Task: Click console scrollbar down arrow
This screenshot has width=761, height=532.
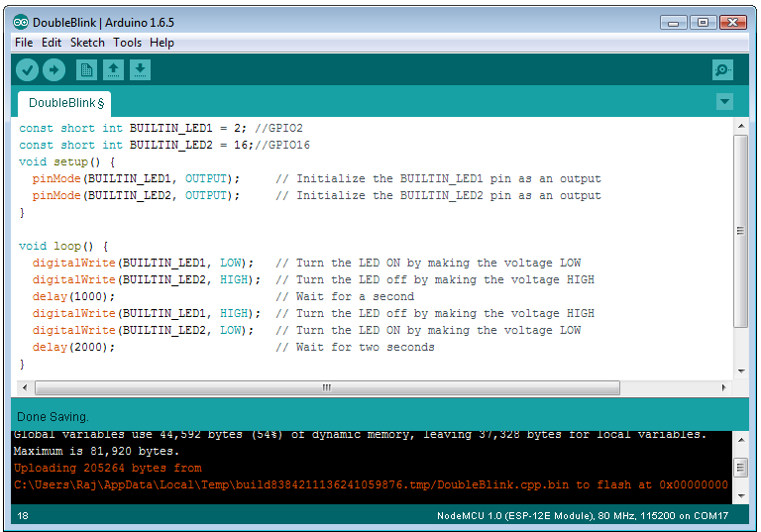Action: pyautogui.click(x=741, y=496)
